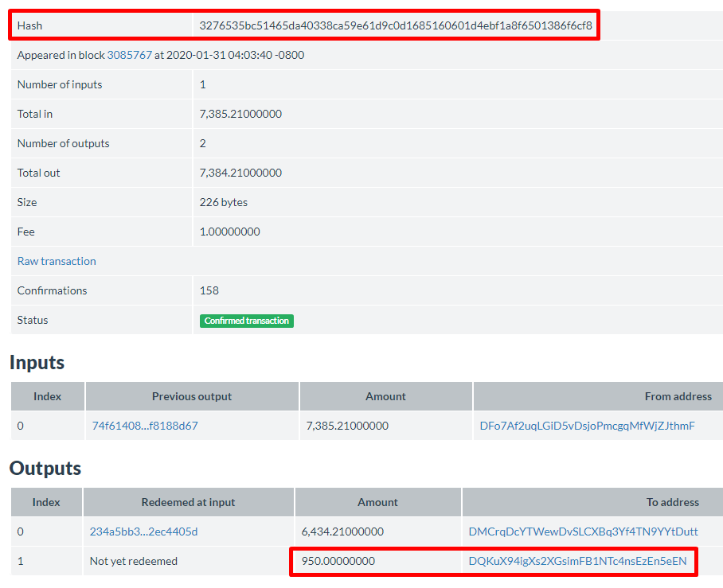Click the Fee value 1.00000000
The height and width of the screenshot is (588, 723).
229,232
